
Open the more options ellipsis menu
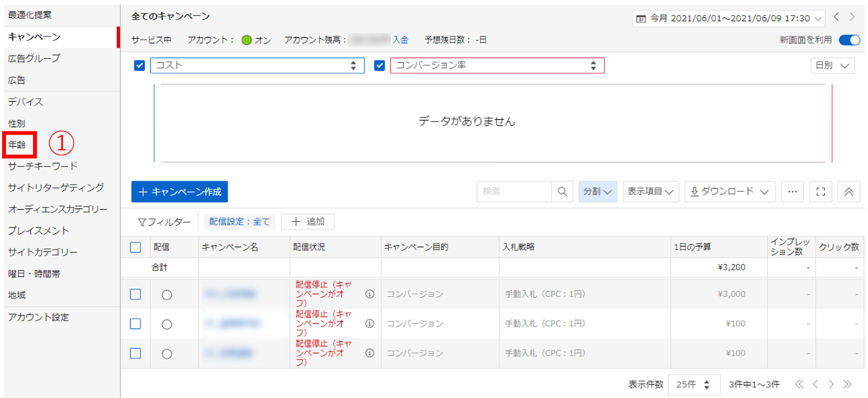pos(792,192)
